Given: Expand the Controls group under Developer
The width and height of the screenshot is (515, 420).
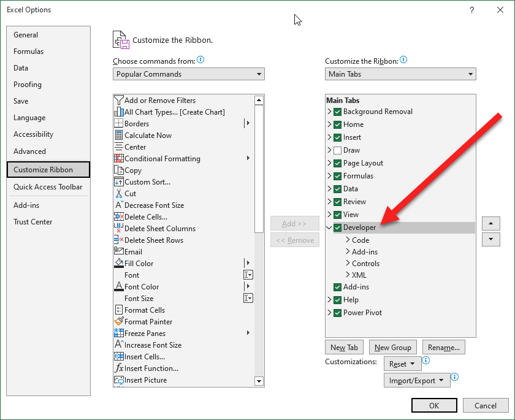Looking at the screenshot, I should pyautogui.click(x=348, y=264).
